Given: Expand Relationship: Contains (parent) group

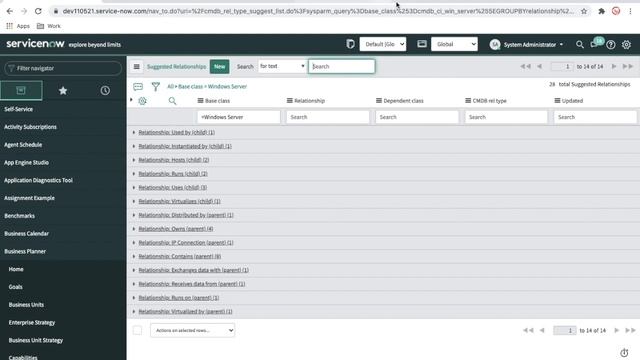Looking at the screenshot, I should (x=133, y=256).
